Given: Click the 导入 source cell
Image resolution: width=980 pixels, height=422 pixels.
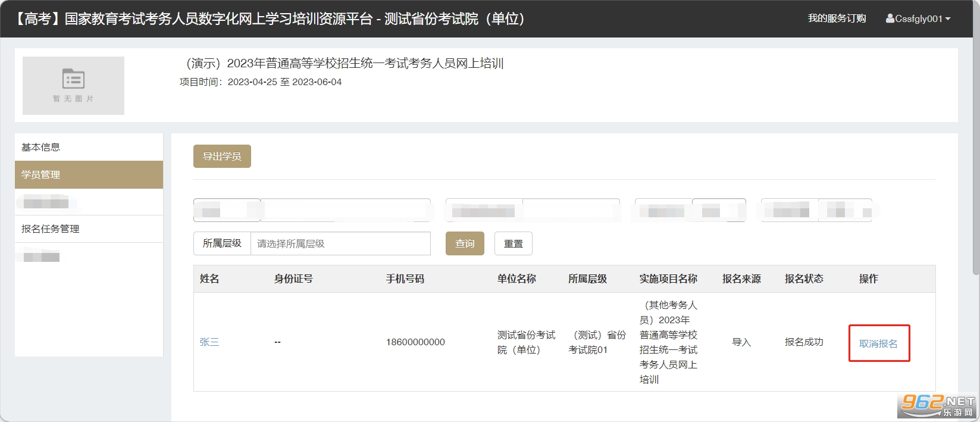Looking at the screenshot, I should click(x=741, y=342).
